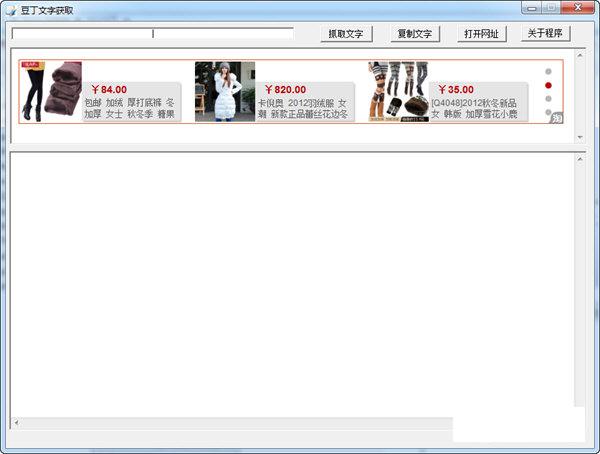Select the ￥35.00 price text
The image size is (600, 454).
tap(456, 90)
